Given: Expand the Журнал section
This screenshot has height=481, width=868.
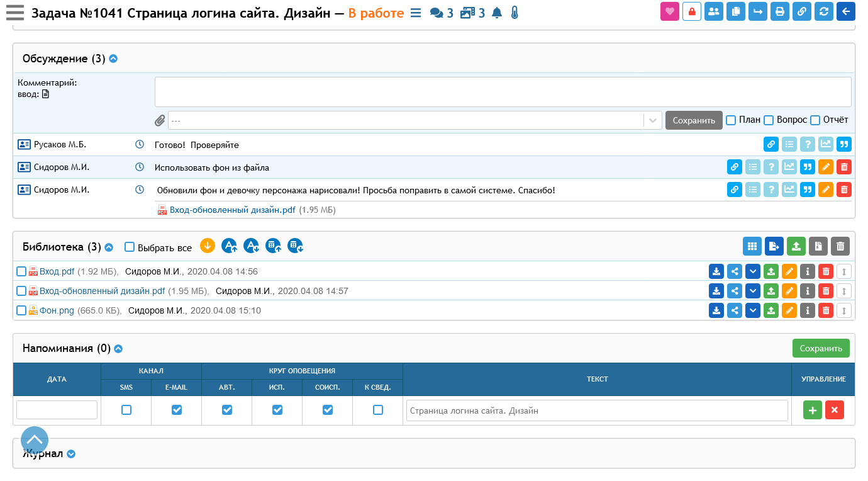Looking at the screenshot, I should (71, 454).
